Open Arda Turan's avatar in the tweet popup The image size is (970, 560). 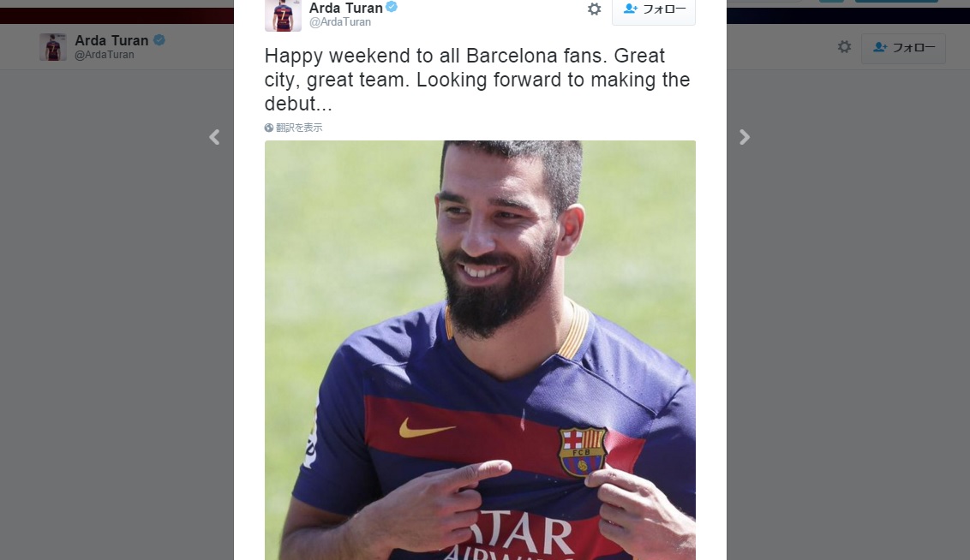pos(283,15)
